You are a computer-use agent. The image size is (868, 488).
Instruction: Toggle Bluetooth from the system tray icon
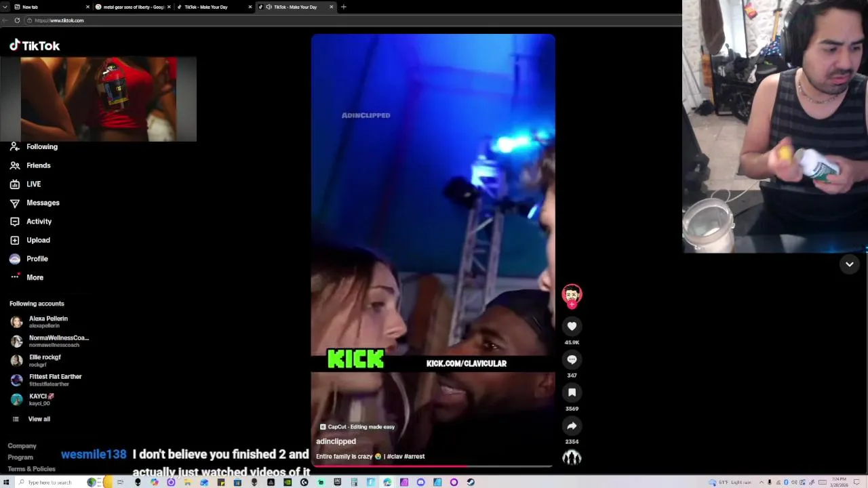click(786, 482)
